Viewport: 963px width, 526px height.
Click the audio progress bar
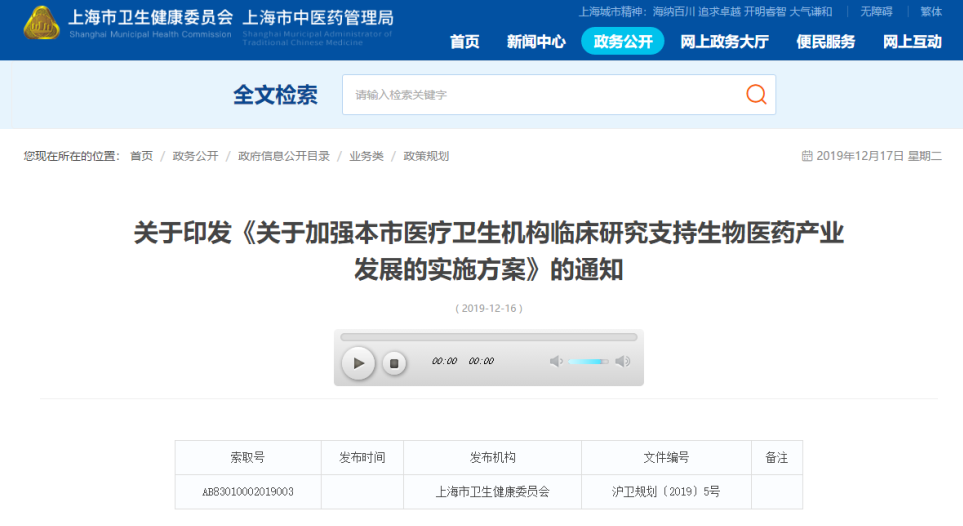[489, 337]
